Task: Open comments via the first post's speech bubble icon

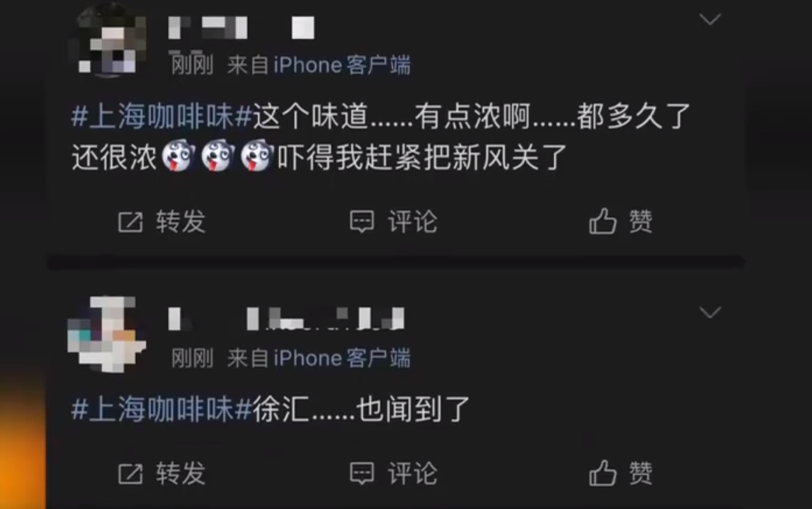Action: pos(361,222)
